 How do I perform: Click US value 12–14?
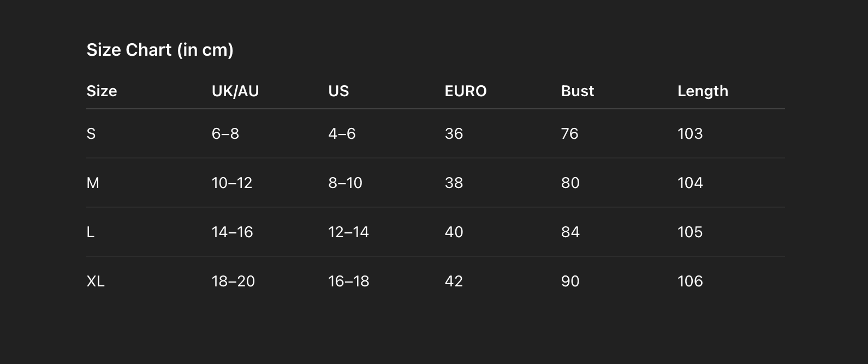(348, 232)
